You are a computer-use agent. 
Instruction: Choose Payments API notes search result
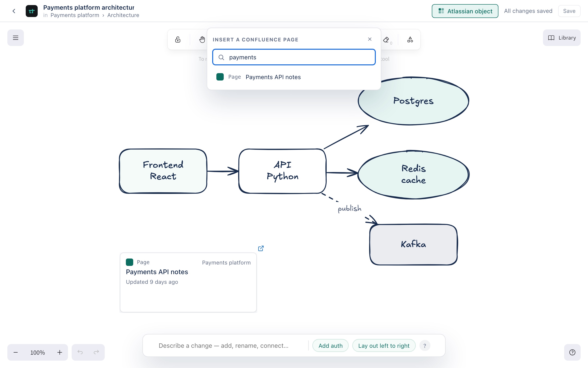[294, 77]
